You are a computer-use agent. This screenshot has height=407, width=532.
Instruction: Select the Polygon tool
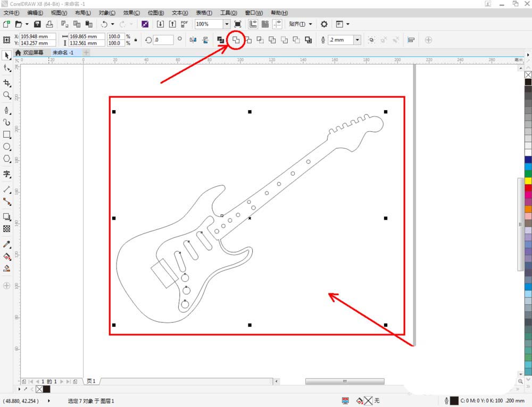[7, 159]
